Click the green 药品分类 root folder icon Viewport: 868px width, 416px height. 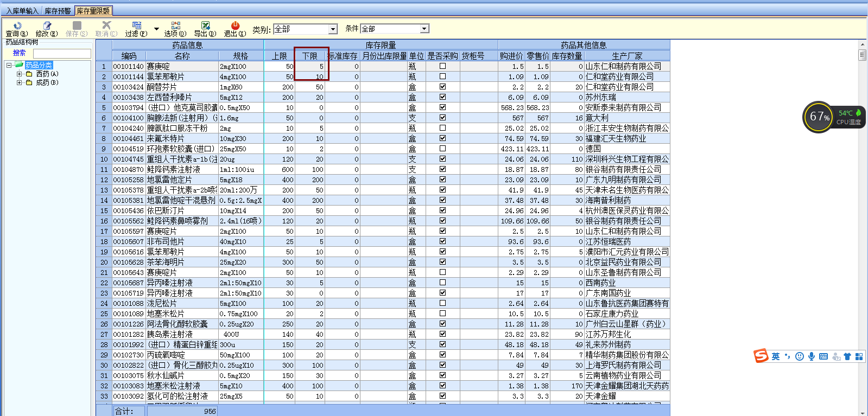tap(20, 65)
